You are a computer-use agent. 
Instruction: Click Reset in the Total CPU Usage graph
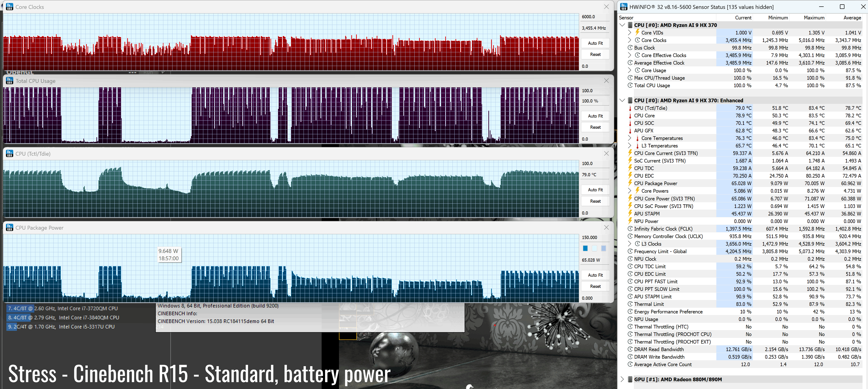coord(595,127)
